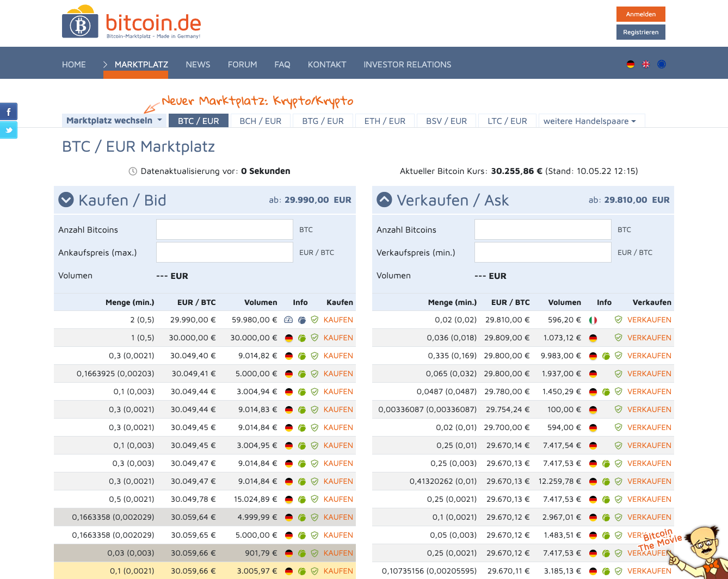Click the Facebook share icon
Image resolution: width=728 pixels, height=579 pixels.
click(9, 112)
